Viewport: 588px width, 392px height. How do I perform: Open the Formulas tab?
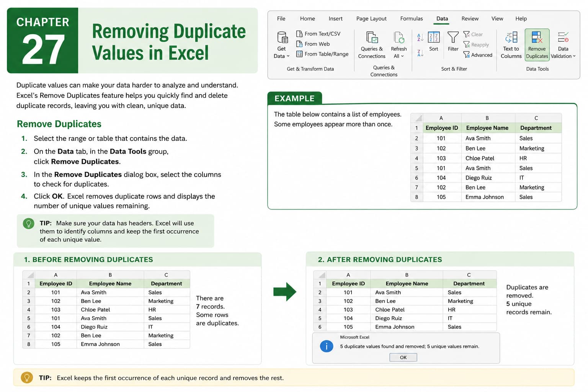(x=412, y=18)
